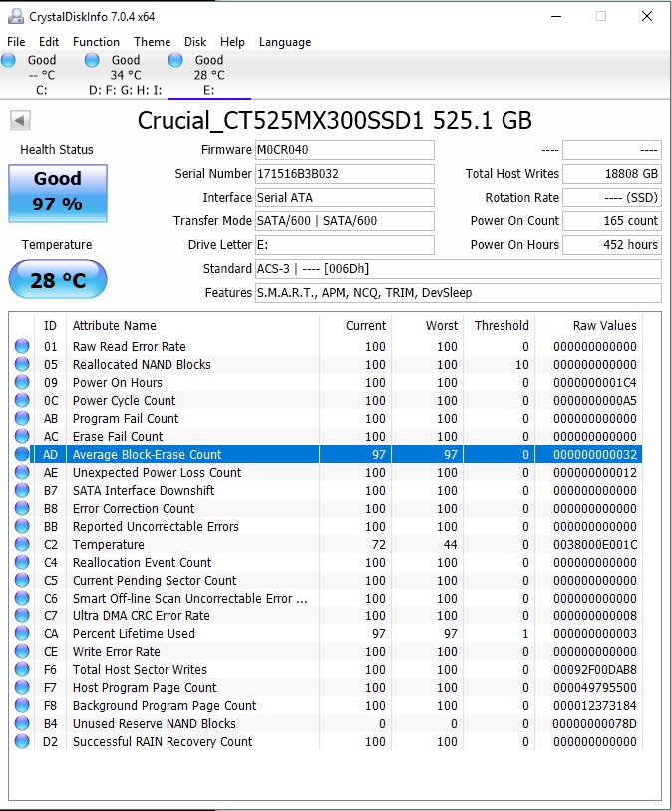The height and width of the screenshot is (811, 672).
Task: Open the Function menu
Action: coord(96,42)
